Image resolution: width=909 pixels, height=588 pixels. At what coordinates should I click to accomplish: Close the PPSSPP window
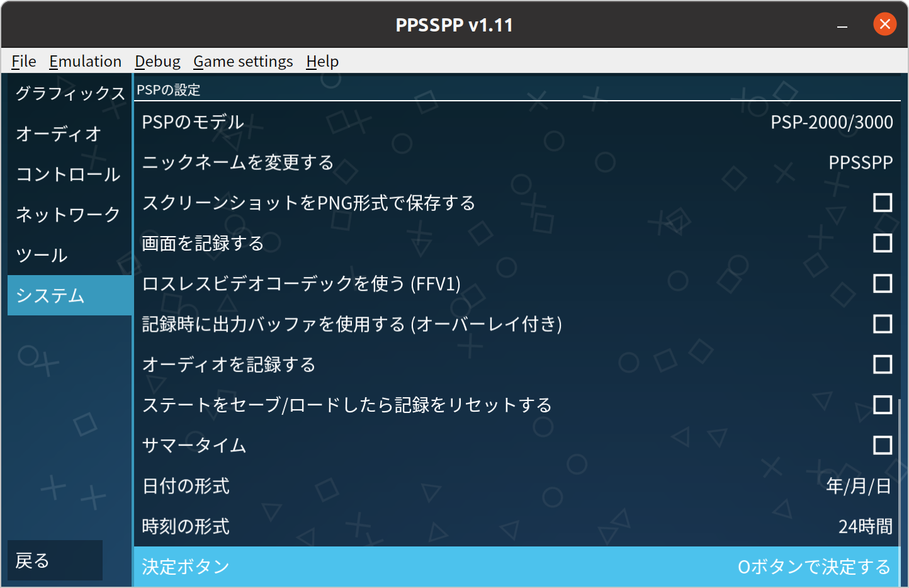click(884, 25)
